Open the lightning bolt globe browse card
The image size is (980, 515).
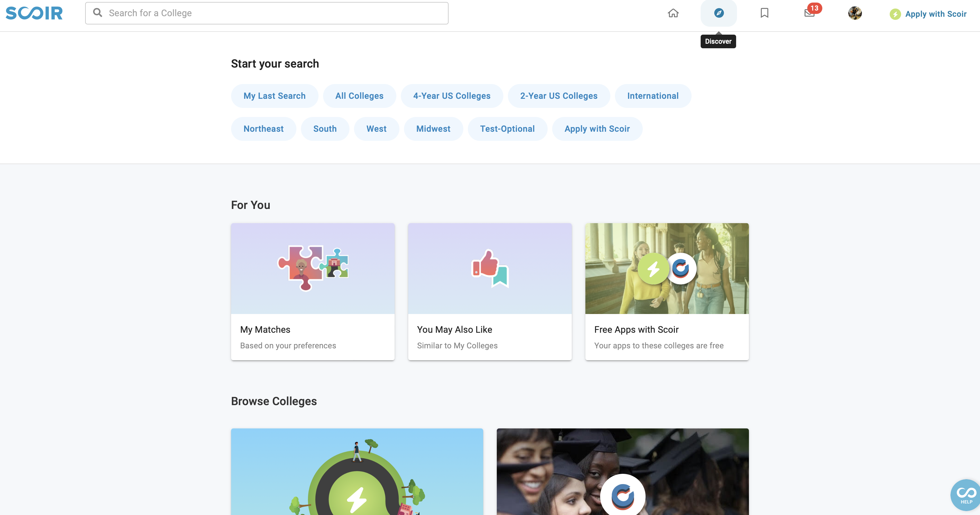(x=357, y=472)
